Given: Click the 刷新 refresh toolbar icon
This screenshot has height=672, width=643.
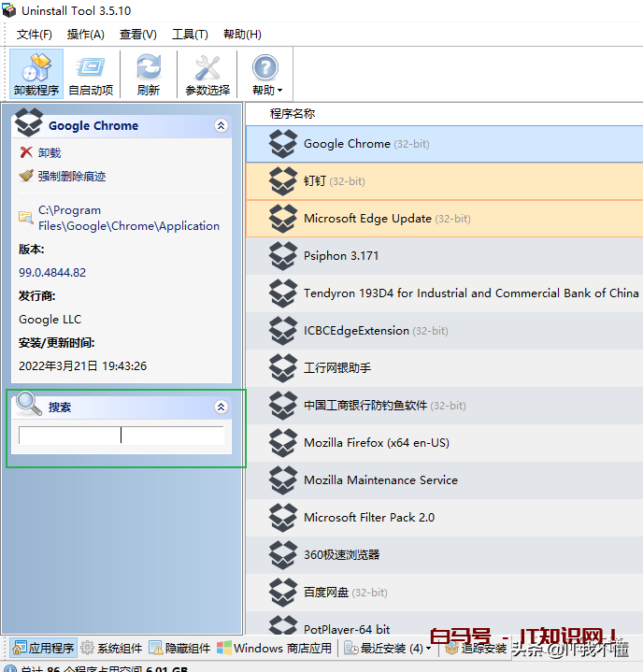Looking at the screenshot, I should [x=149, y=75].
